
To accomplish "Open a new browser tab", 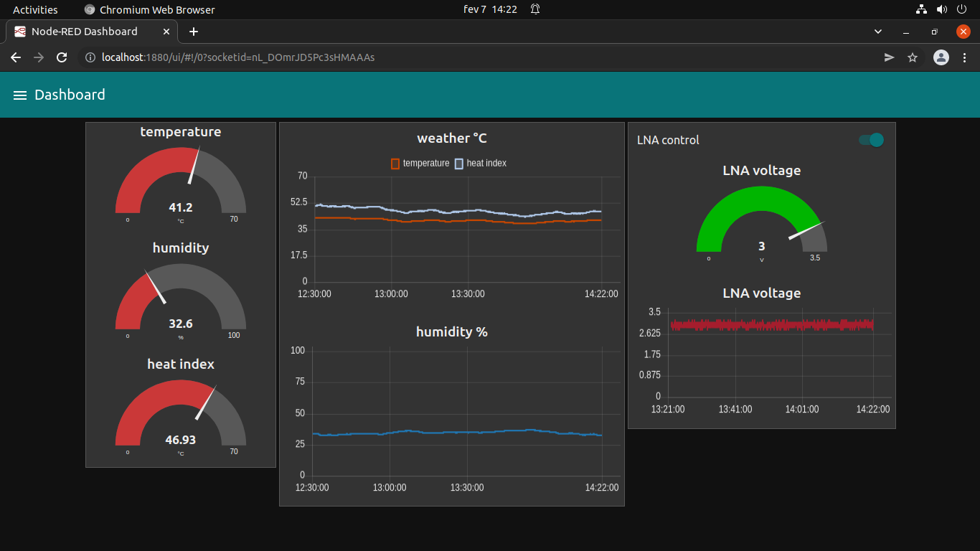I will (194, 32).
